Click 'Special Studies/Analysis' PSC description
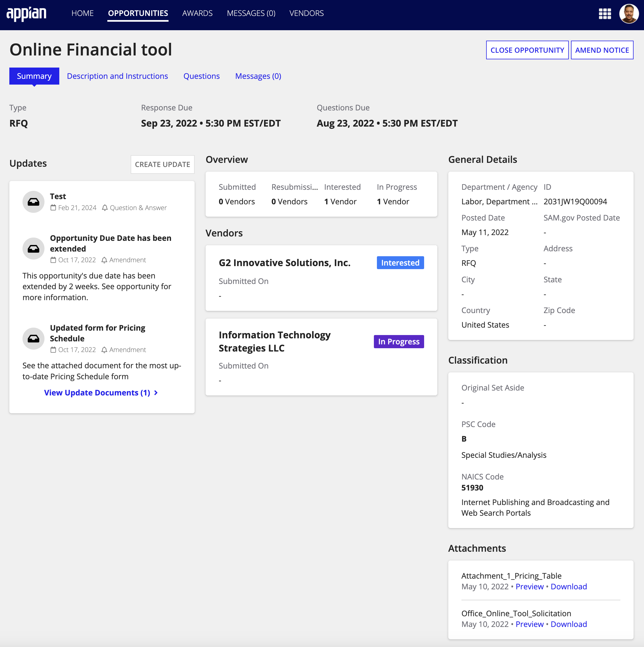 click(504, 455)
